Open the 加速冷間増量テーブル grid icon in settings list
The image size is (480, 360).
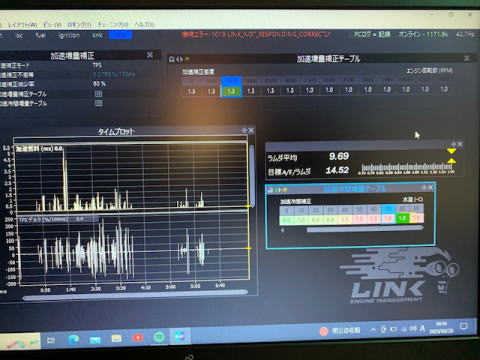click(98, 103)
